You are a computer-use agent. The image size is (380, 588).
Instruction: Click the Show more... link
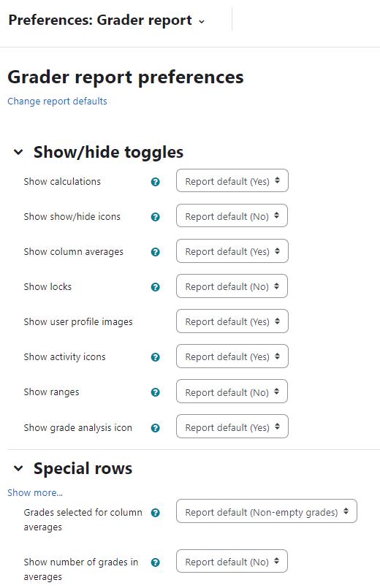(35, 493)
